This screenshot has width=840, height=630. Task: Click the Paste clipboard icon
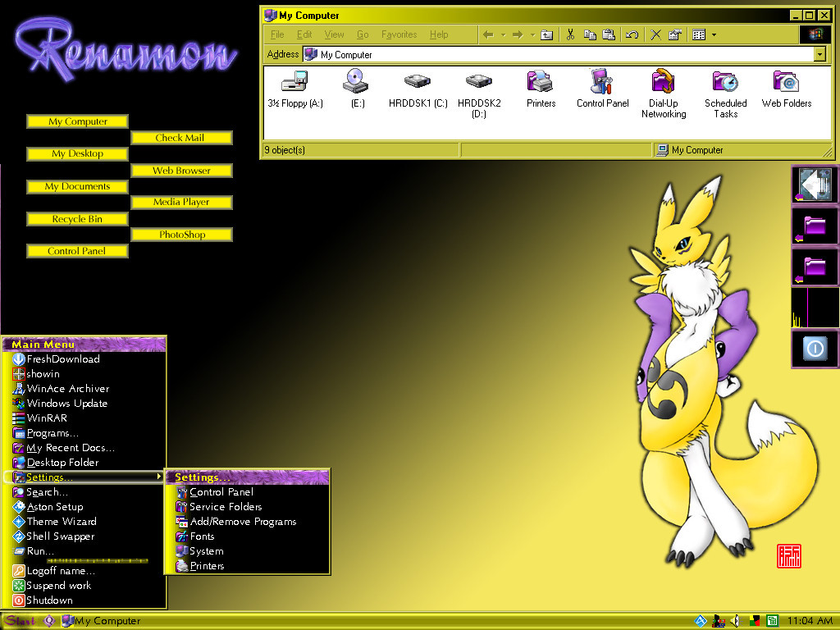(609, 34)
